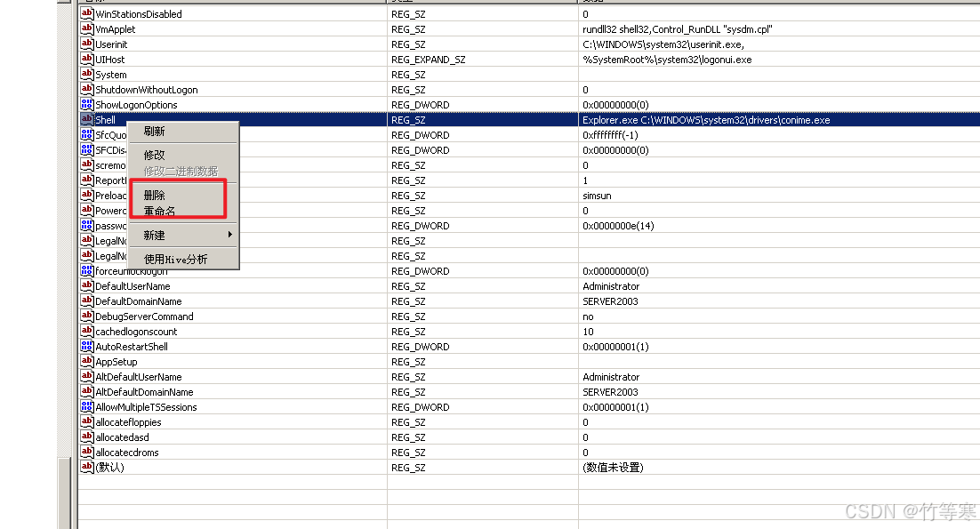Image resolution: width=980 pixels, height=529 pixels.
Task: Click the left pane vertical scrollbar
Action: click(63, 267)
